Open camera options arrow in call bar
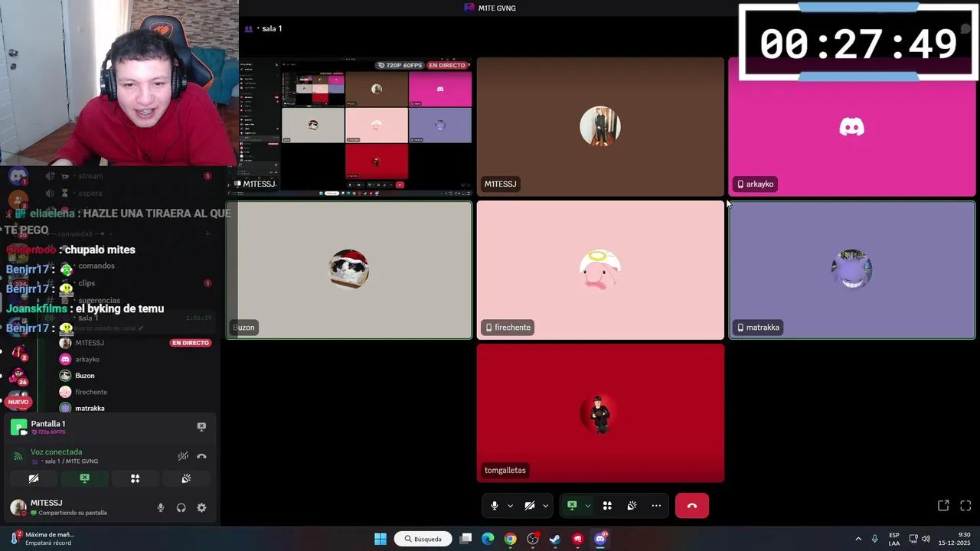Viewport: 980px width, 551px height. click(x=545, y=506)
